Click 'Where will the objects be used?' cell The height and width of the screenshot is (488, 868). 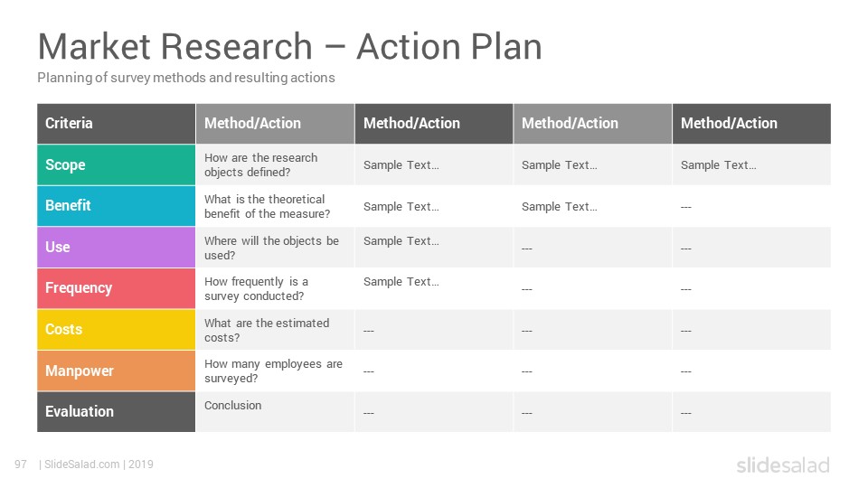click(x=275, y=248)
